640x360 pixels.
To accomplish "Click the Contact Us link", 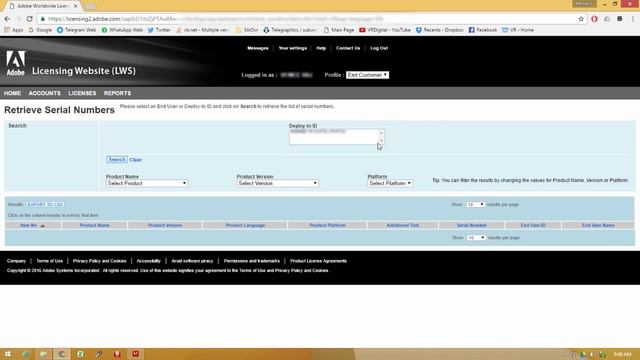I will (348, 48).
